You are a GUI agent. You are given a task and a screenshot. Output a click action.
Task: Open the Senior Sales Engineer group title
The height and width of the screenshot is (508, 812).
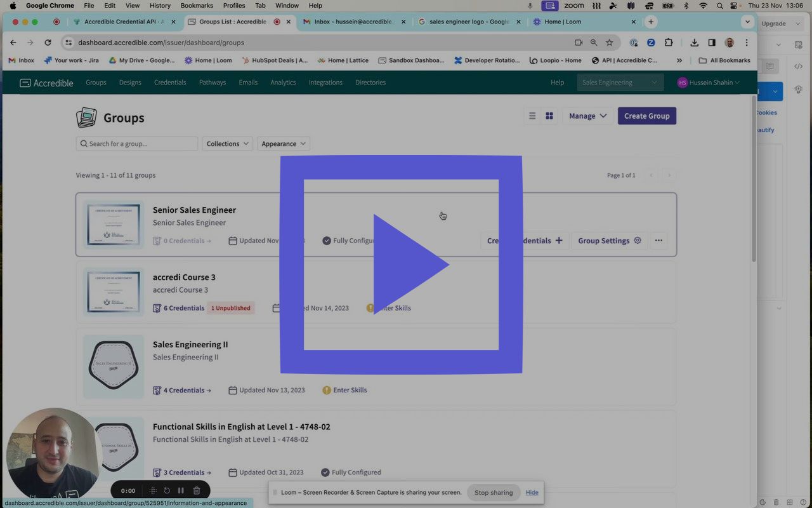(x=194, y=210)
